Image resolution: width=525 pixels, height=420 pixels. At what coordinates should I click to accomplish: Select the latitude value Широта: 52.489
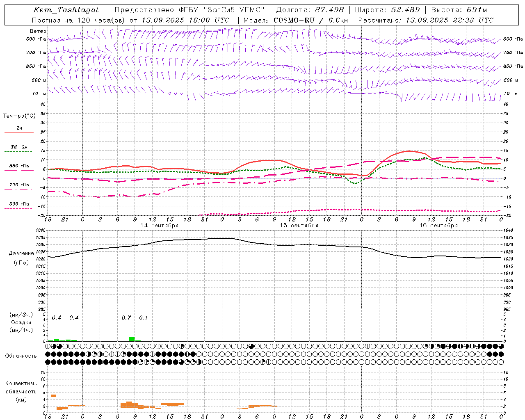(x=387, y=10)
